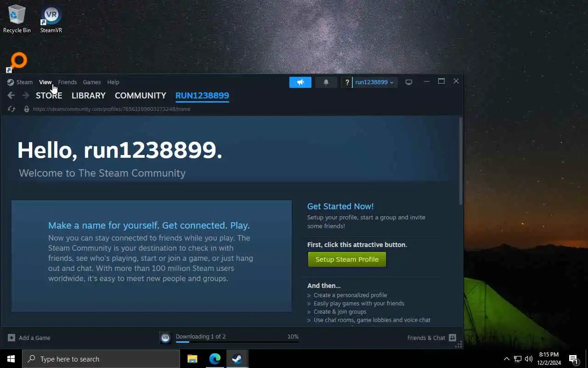Select the SteamVR desktop shortcut

click(x=51, y=18)
